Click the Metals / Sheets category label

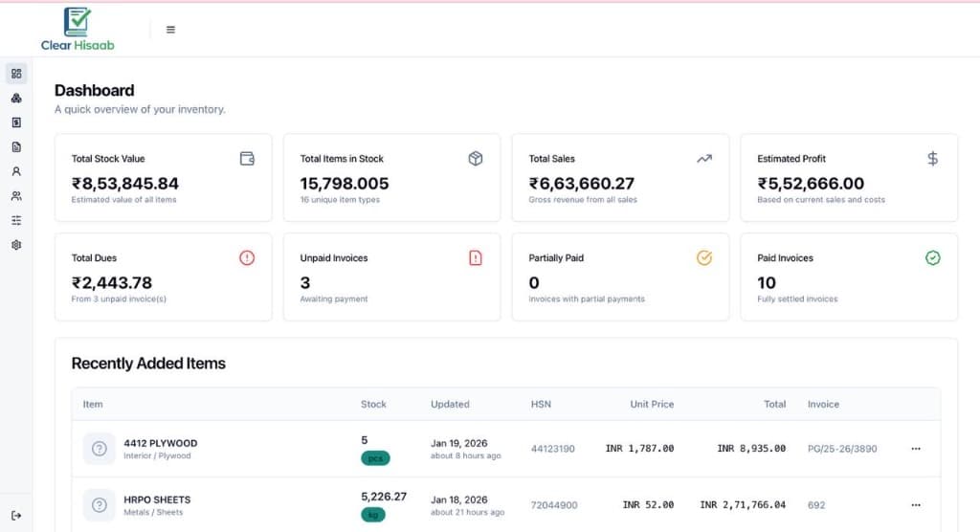pos(153,512)
